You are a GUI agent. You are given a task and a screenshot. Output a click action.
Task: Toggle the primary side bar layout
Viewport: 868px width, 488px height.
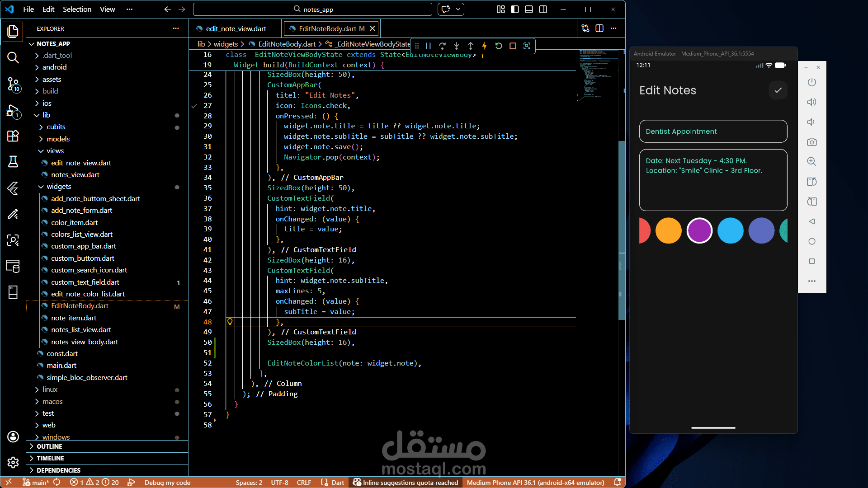pyautogui.click(x=515, y=9)
